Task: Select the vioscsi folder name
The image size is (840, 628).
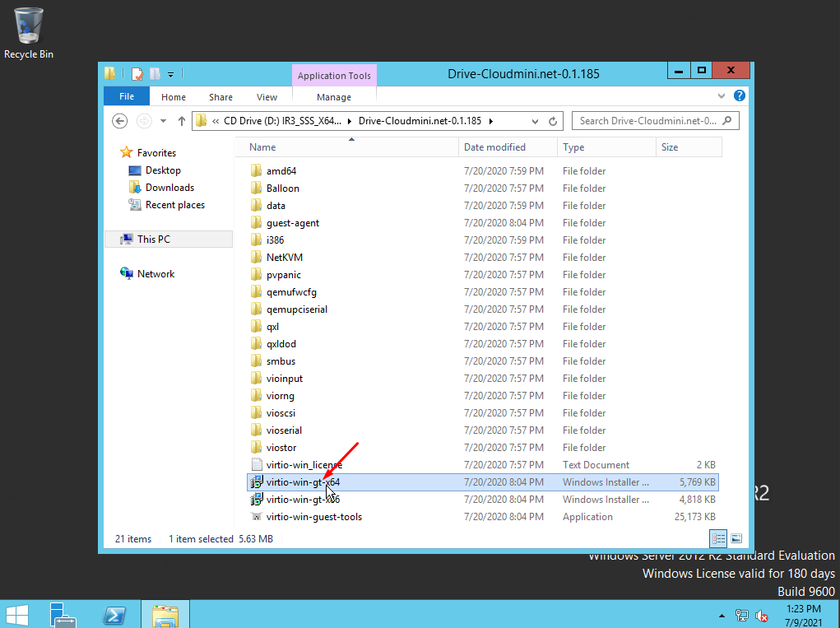Action: 281,413
